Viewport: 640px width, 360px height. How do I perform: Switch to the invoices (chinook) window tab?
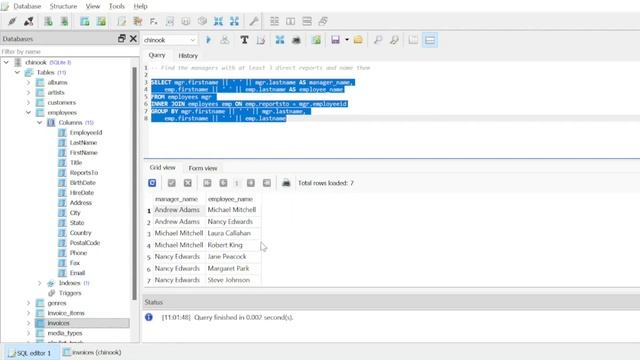pyautogui.click(x=93, y=352)
